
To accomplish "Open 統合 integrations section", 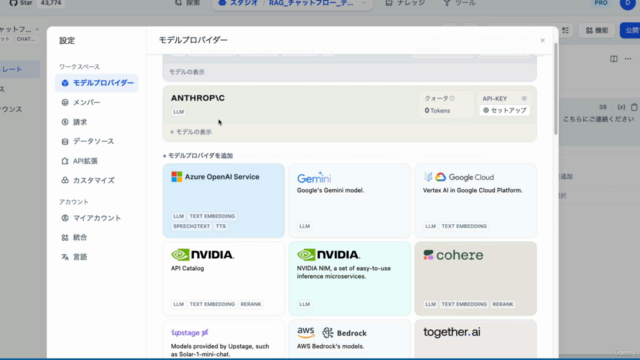I will pos(80,238).
